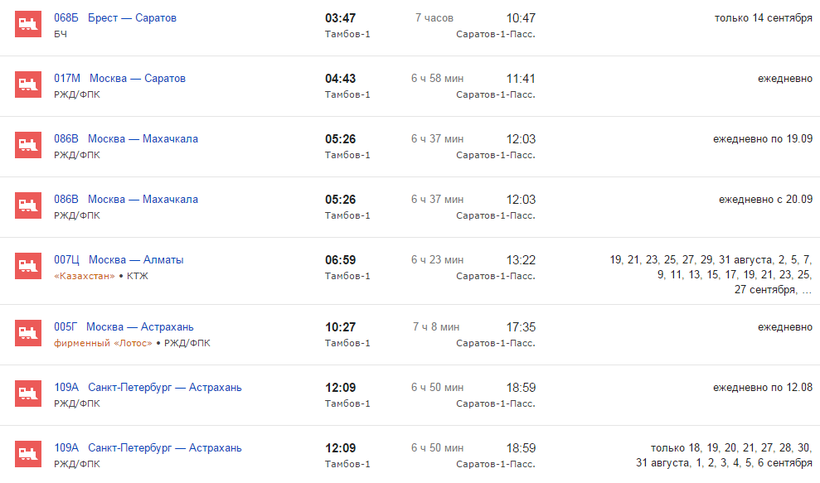Screen dimensions: 820x483
Task: Click train icon beside 007Ц Москва — Алматы
Action: pos(27,267)
